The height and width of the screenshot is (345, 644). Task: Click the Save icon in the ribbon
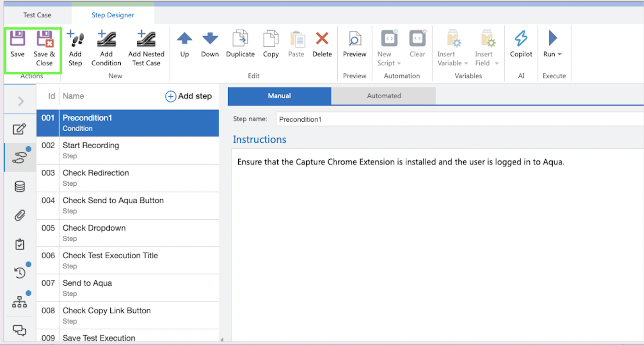click(17, 39)
